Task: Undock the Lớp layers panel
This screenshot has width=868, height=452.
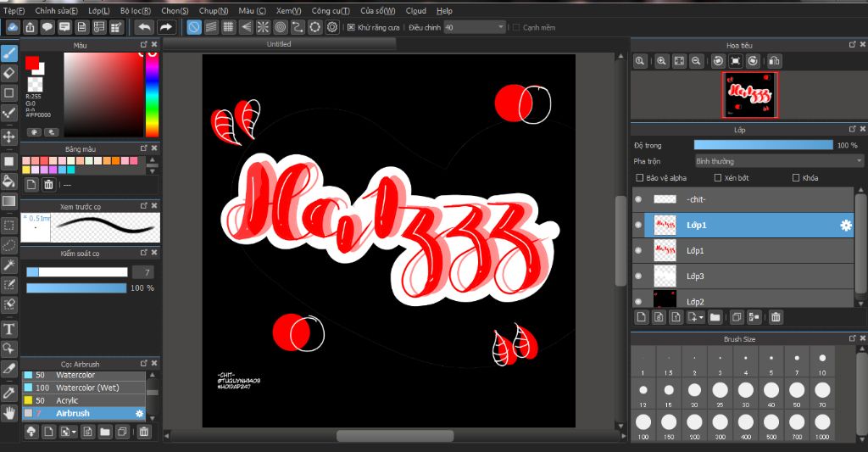Action: pyautogui.click(x=852, y=129)
